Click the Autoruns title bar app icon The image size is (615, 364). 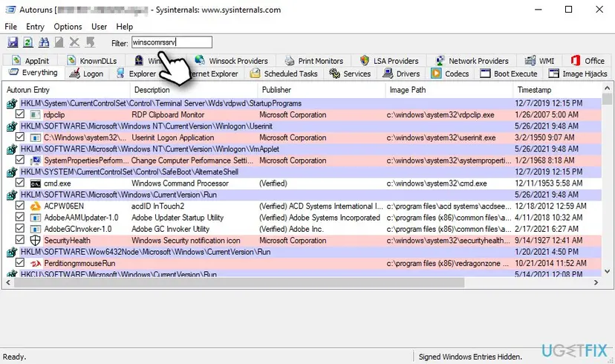click(10, 10)
